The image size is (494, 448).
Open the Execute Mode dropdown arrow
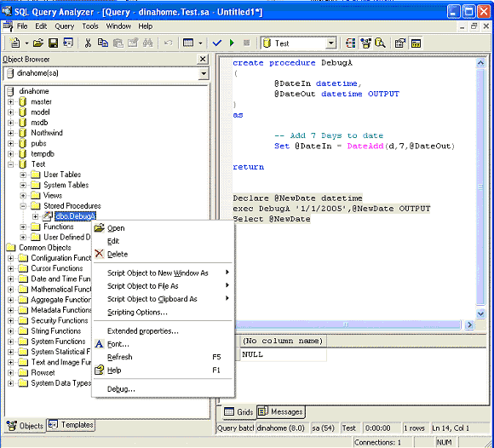pos(200,43)
